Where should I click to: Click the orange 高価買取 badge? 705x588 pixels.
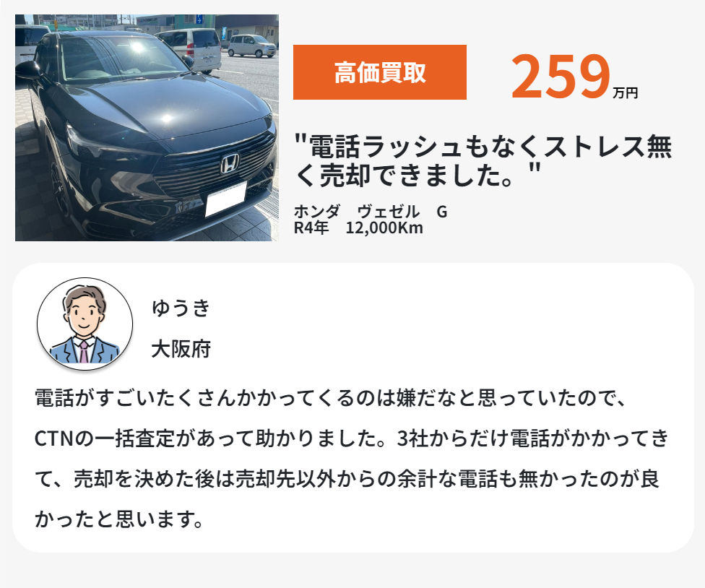click(x=379, y=72)
